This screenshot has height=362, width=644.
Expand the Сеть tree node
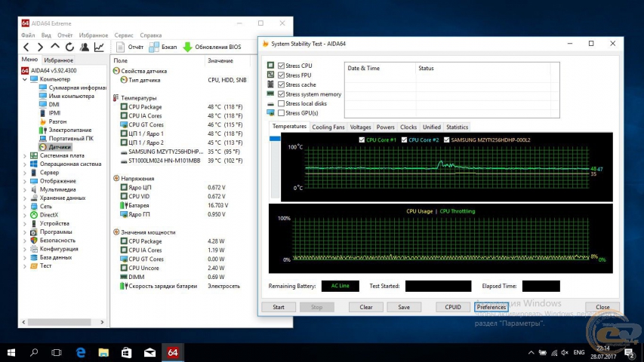(x=25, y=207)
